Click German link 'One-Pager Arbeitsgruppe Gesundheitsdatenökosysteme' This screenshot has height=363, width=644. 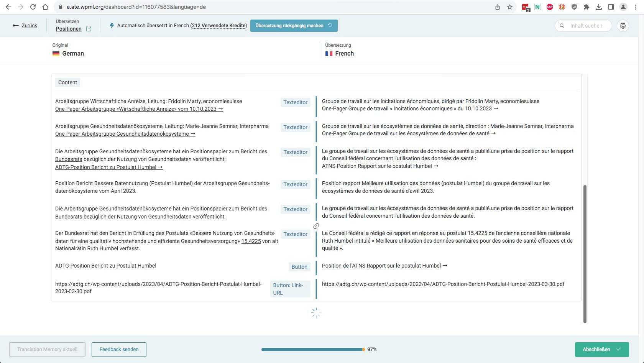coord(125,134)
